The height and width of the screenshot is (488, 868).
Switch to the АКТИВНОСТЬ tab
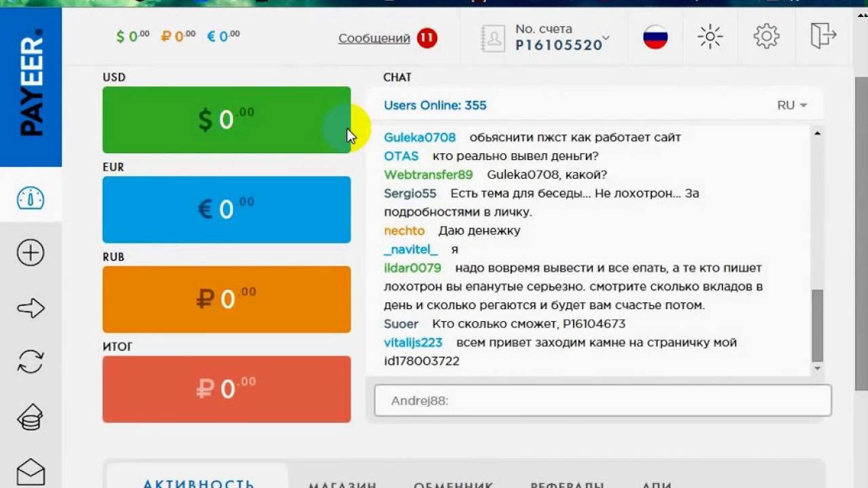pyautogui.click(x=198, y=482)
